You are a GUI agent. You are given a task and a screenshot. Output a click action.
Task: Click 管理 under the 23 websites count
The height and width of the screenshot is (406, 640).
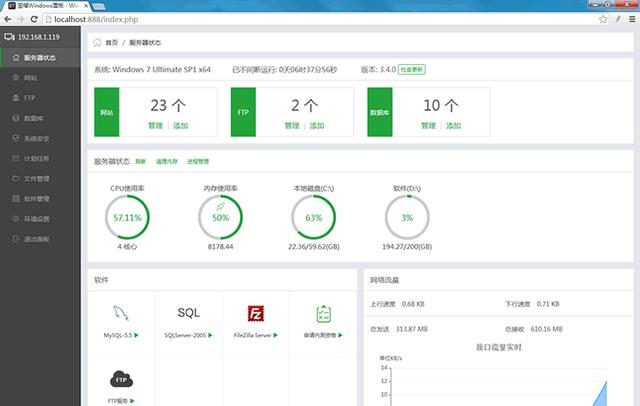click(154, 126)
